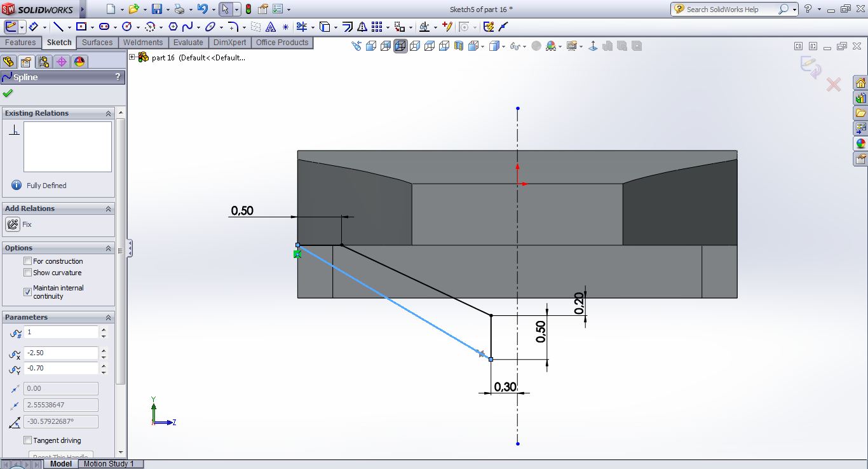The image size is (868, 469).
Task: Uncheck Maintain internal continuity
Action: [27, 292]
